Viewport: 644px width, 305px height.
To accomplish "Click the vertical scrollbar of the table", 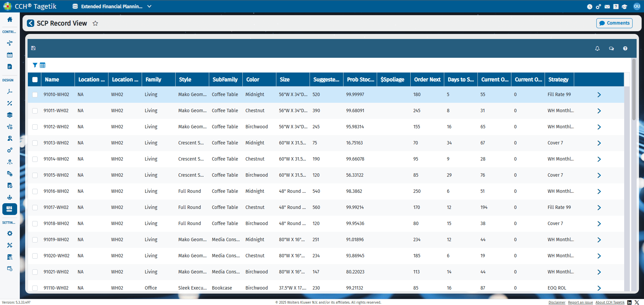I will [634, 90].
